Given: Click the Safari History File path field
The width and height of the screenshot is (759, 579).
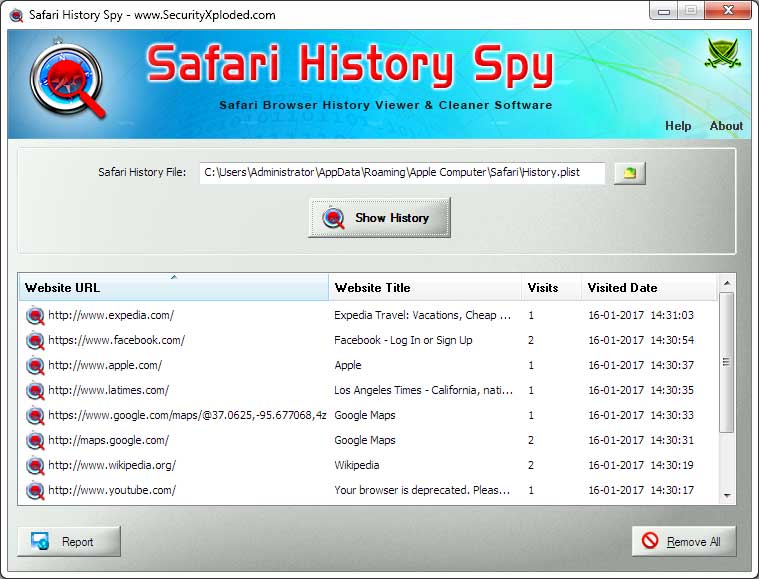Looking at the screenshot, I should point(402,173).
